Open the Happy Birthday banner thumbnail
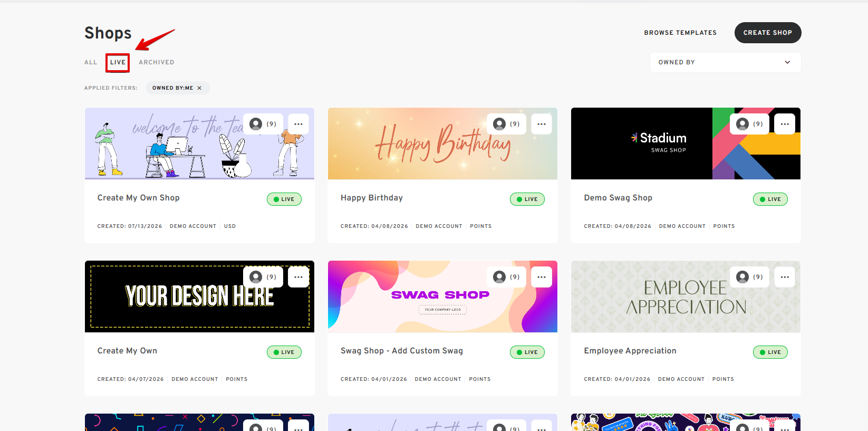This screenshot has width=868, height=431. click(442, 143)
